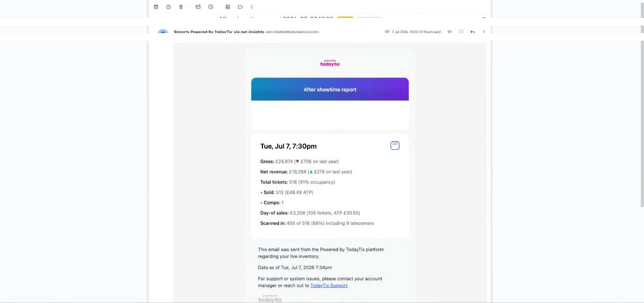Reply using the arrow icon
Image resolution: width=644 pixels, height=303 pixels.
coord(472,32)
